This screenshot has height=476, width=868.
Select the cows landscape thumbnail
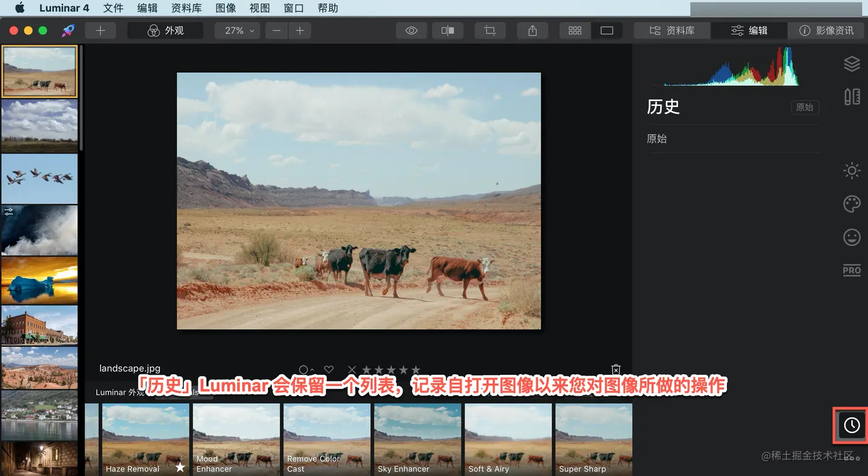(x=40, y=71)
